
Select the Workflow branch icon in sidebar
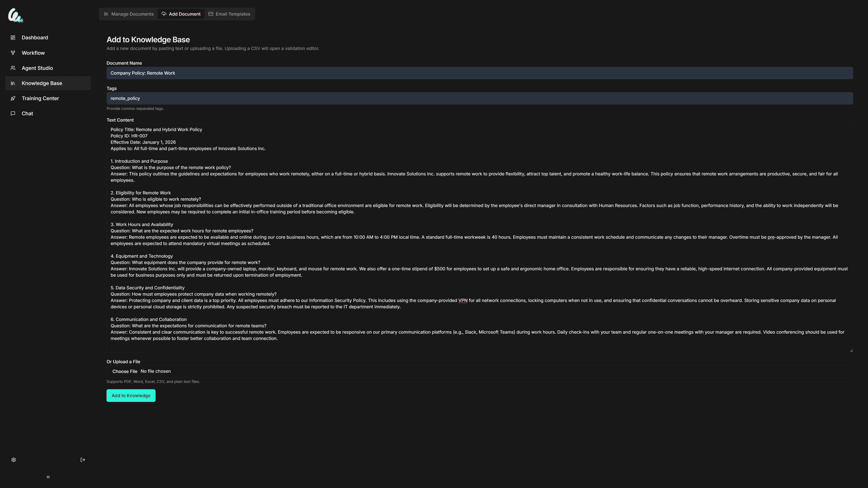13,52
